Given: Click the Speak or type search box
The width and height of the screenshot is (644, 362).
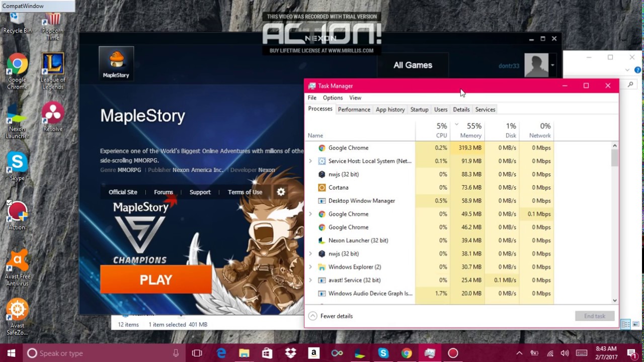Looking at the screenshot, I should pos(103,353).
